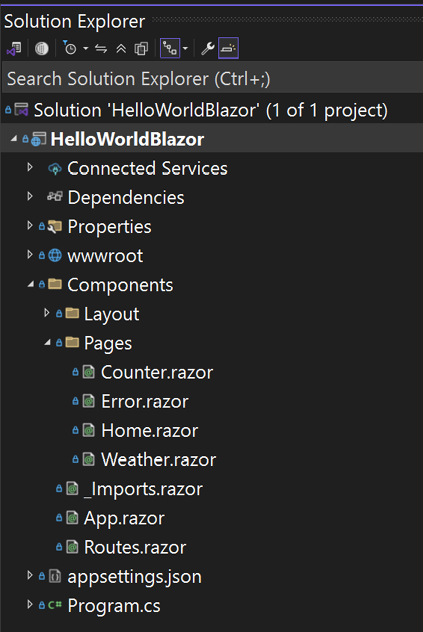The image size is (423, 632).
Task: Click the appsettings.json file icon
Action: [x=55, y=576]
